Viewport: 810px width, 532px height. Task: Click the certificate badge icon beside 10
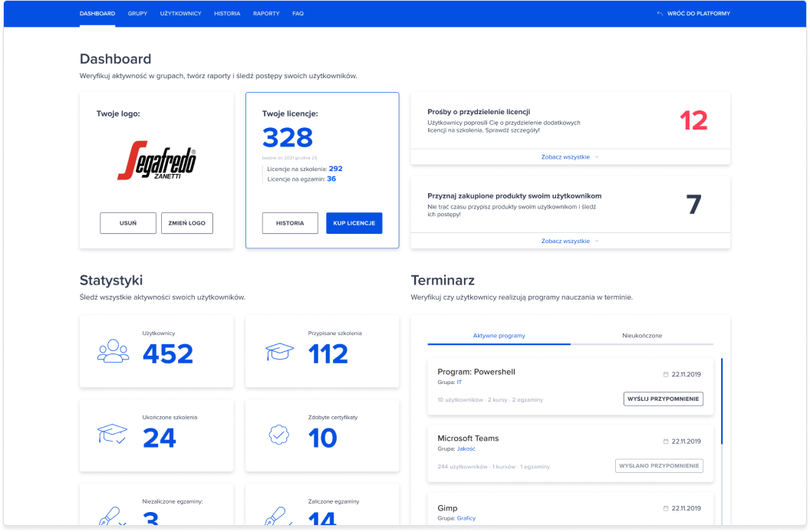(x=279, y=434)
